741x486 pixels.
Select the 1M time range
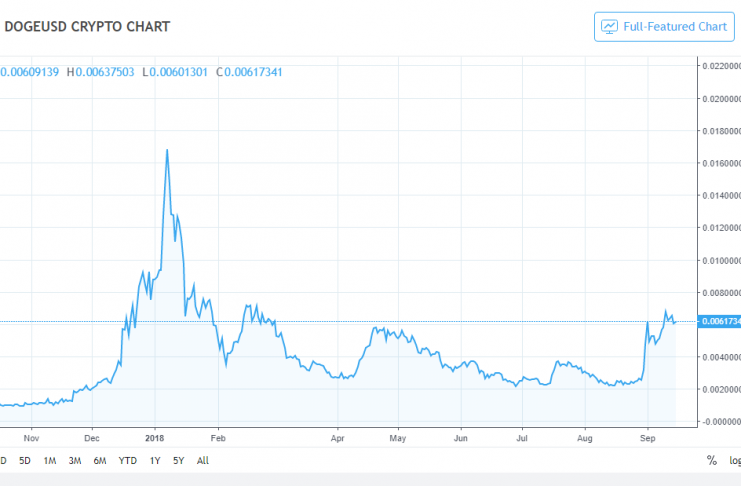tap(50, 460)
